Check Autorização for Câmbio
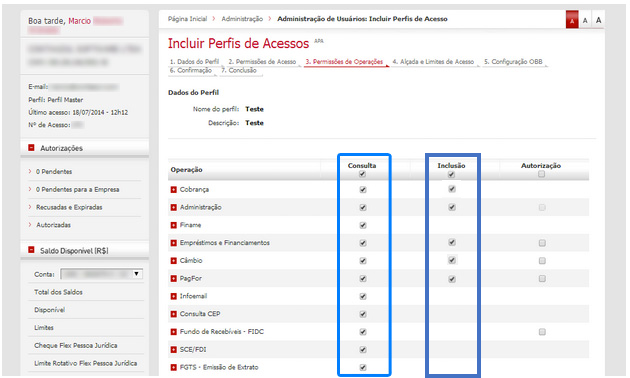 [542, 261]
